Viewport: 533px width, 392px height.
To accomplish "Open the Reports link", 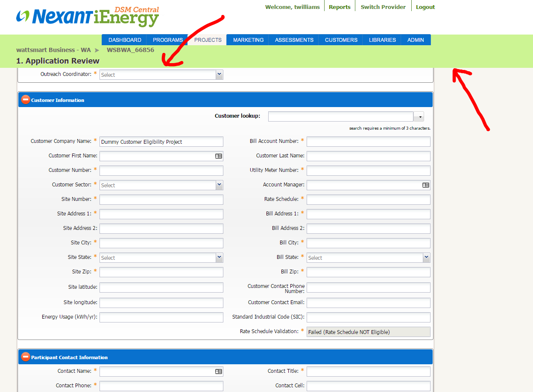I will pyautogui.click(x=340, y=7).
